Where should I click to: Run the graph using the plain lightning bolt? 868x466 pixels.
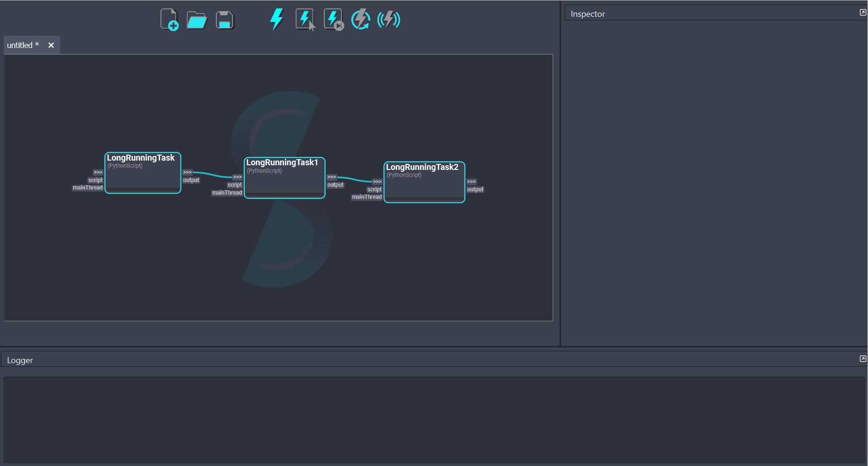[277, 20]
